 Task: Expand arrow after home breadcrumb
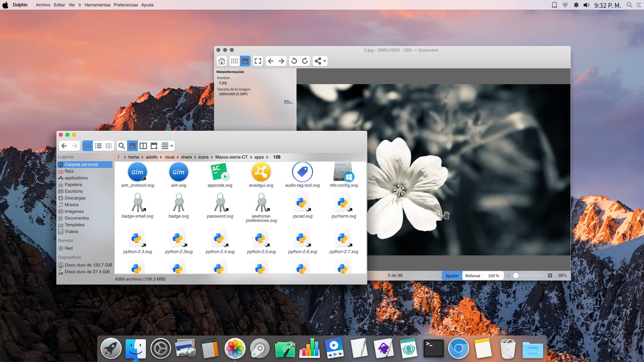[x=142, y=157]
